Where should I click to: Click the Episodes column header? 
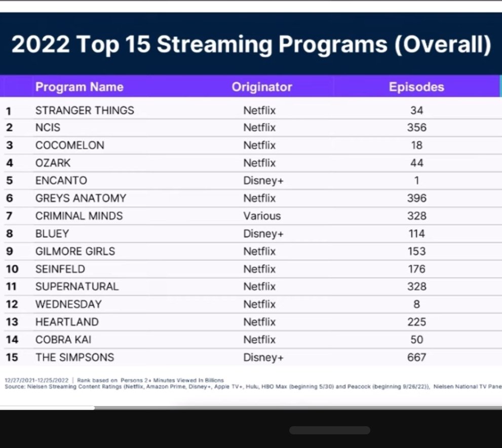tap(416, 87)
